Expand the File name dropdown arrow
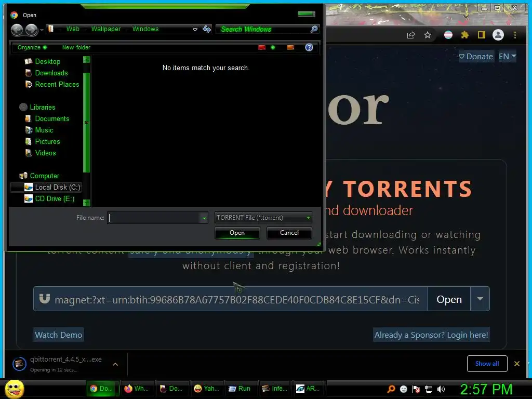The height and width of the screenshot is (399, 532). pos(204,218)
